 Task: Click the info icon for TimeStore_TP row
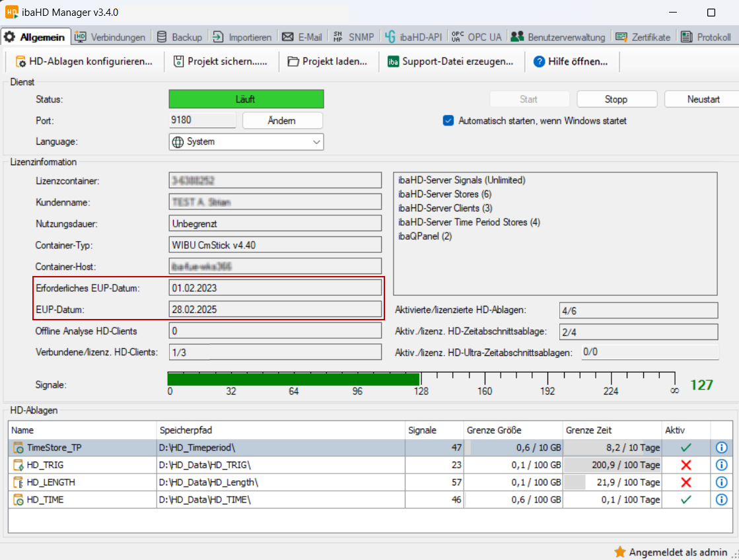pos(721,448)
